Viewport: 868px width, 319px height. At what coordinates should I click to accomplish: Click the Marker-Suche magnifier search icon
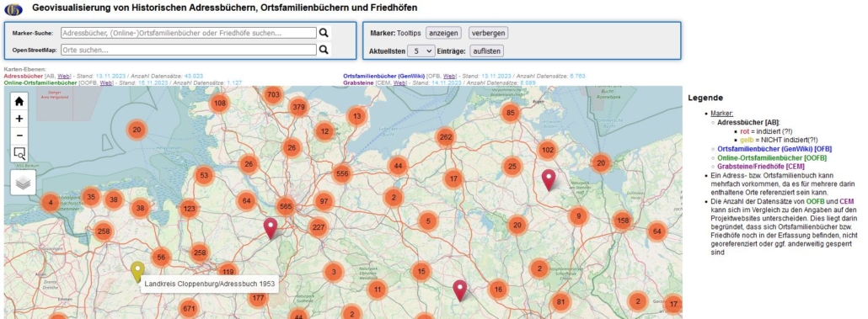(324, 33)
